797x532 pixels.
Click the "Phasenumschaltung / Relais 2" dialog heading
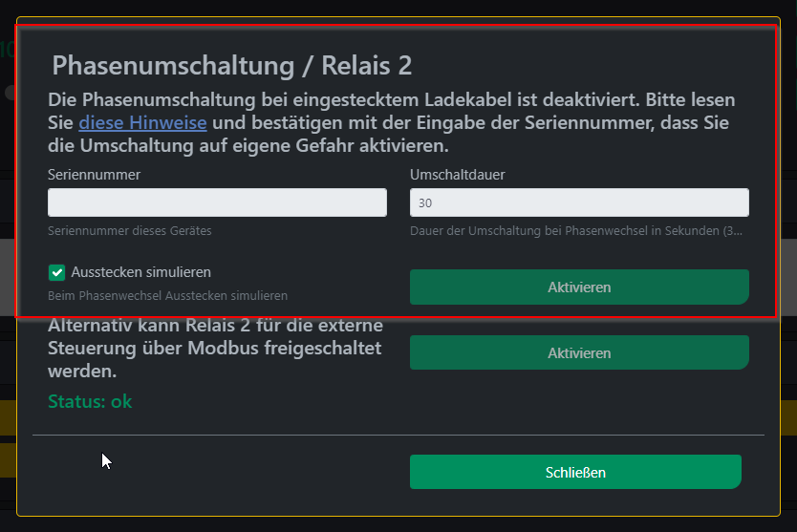(x=232, y=66)
